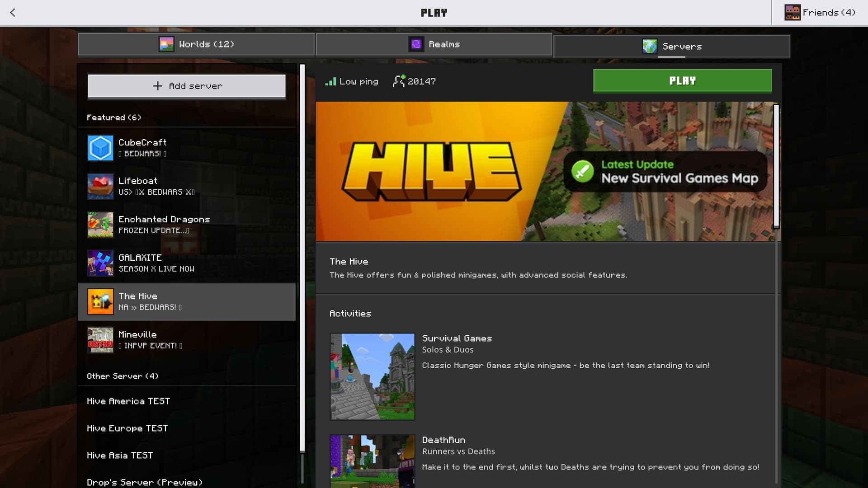Open Drop's Server (Preview)

click(x=187, y=480)
